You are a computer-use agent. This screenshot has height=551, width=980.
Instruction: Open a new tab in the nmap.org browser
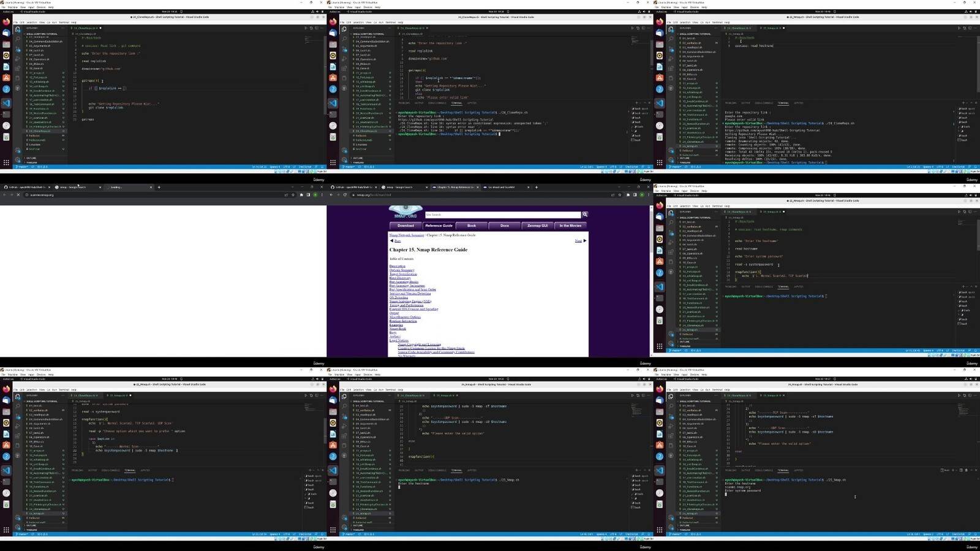(537, 187)
